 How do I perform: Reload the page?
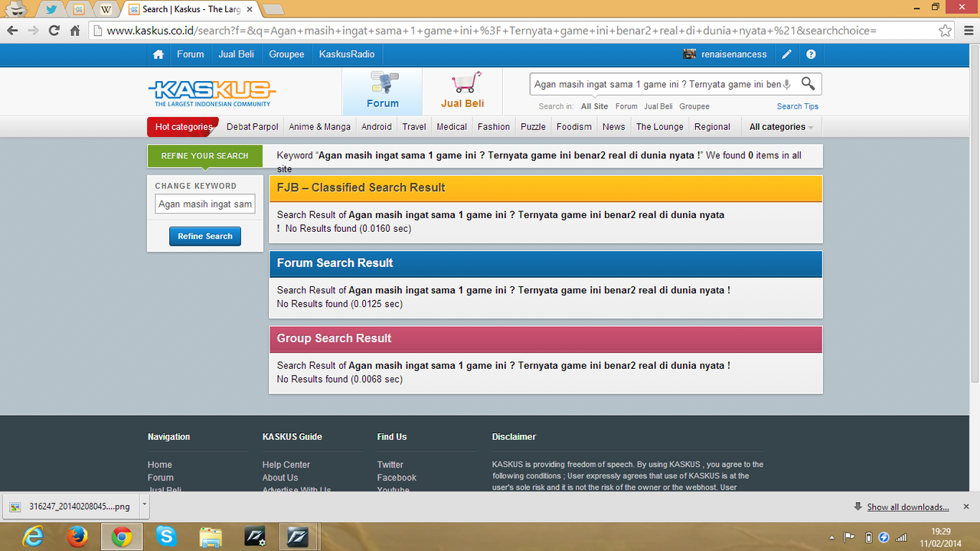coord(54,31)
